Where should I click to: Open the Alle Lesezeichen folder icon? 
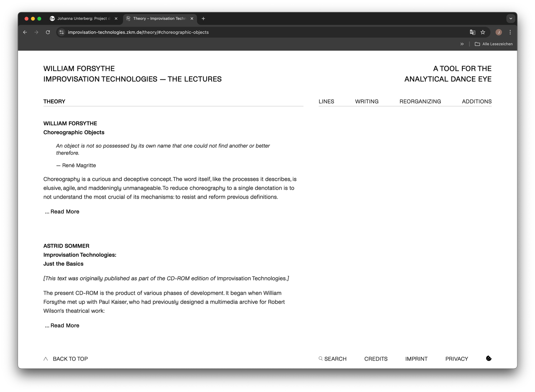coord(477,44)
